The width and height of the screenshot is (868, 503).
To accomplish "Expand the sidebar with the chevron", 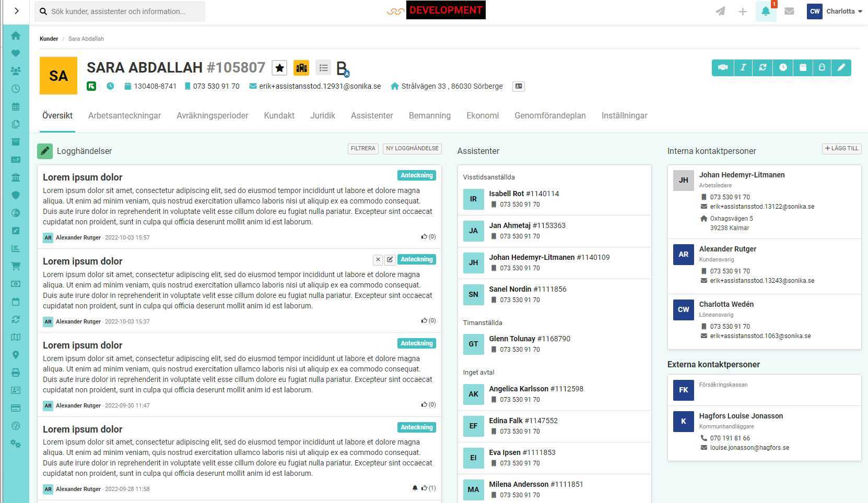I will [x=17, y=11].
